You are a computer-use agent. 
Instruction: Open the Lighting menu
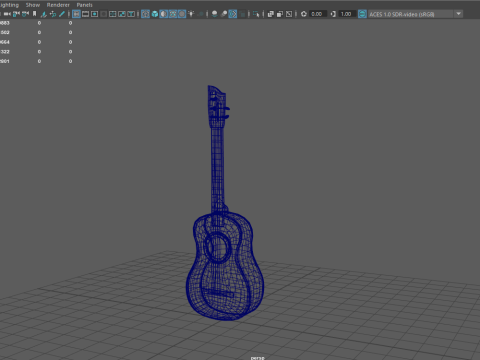[9, 5]
